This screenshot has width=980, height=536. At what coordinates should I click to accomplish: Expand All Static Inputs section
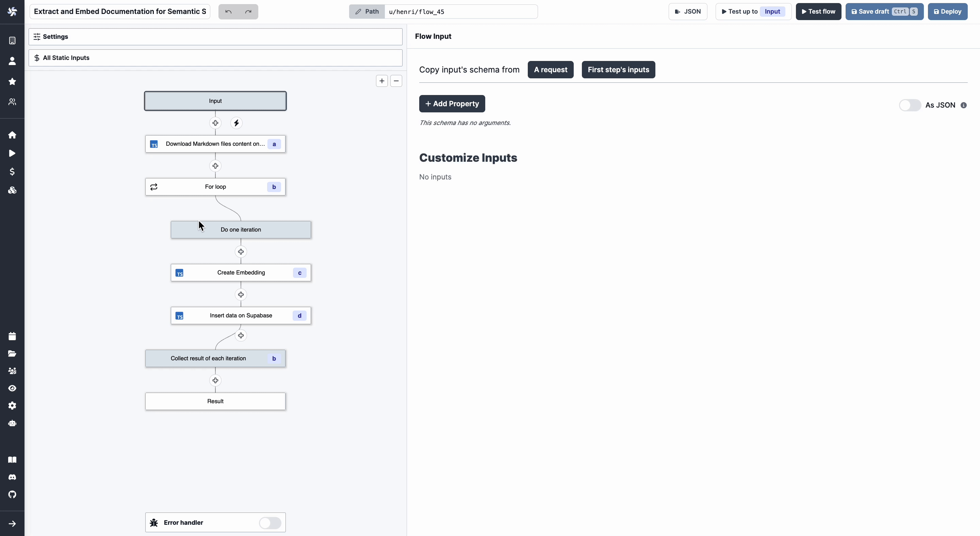click(x=216, y=58)
